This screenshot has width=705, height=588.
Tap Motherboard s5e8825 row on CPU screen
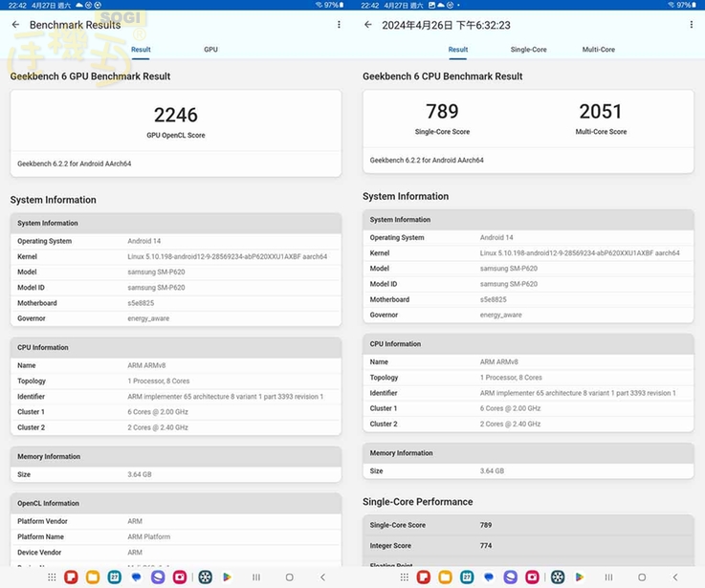point(528,299)
